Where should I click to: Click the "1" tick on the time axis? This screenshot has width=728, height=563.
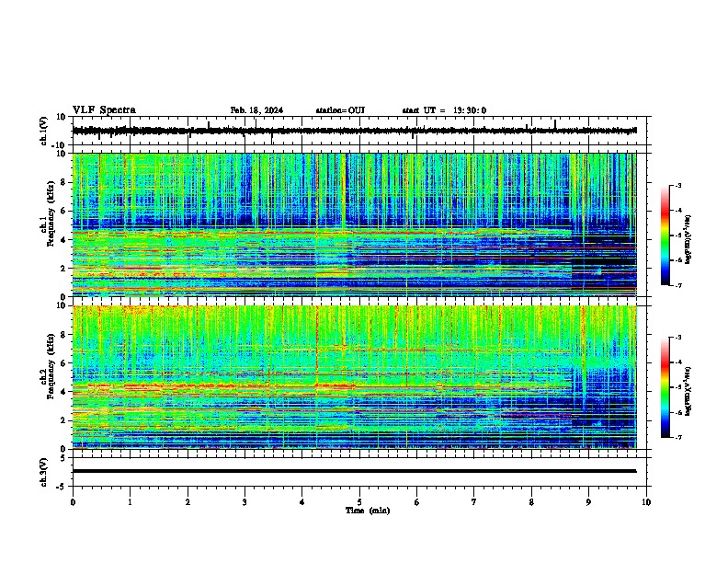tap(130, 502)
